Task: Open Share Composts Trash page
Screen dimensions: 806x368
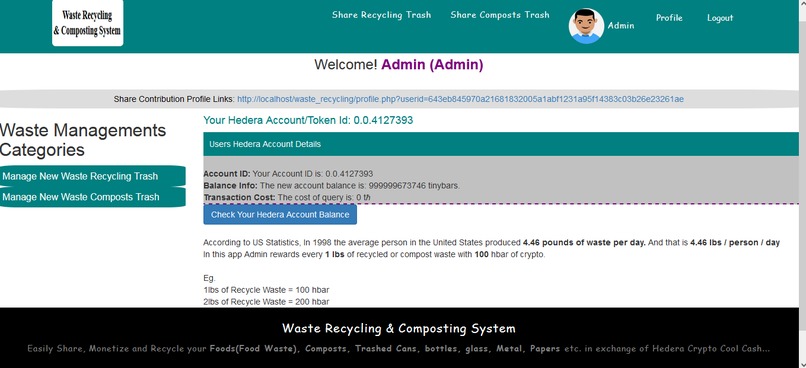Action: pos(500,15)
